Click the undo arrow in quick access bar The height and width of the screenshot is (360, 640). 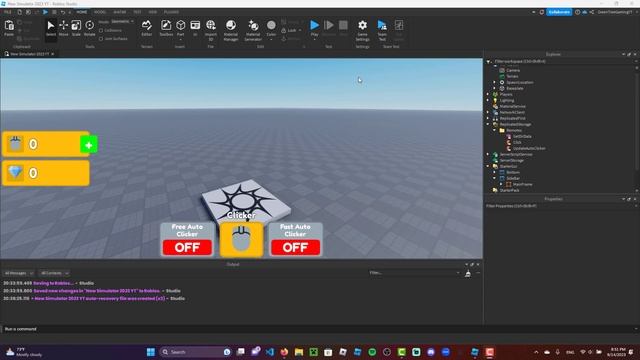[x=63, y=12]
